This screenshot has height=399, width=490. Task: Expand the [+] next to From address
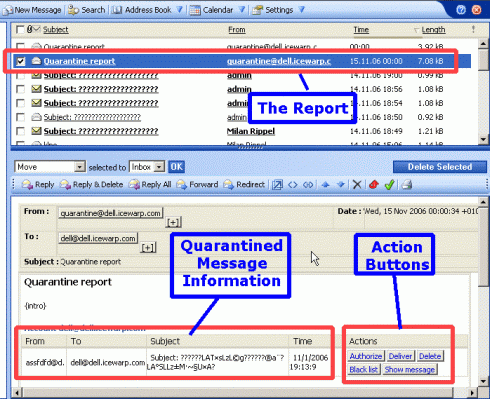point(173,222)
